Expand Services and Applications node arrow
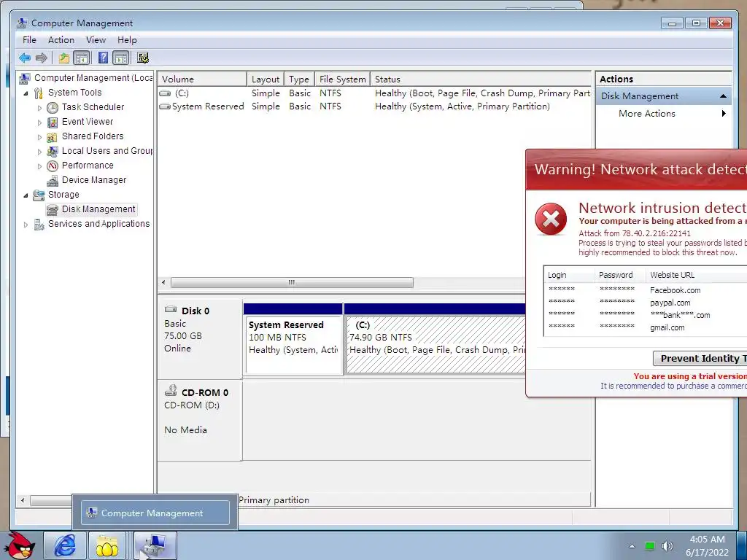747x560 pixels. [x=26, y=225]
